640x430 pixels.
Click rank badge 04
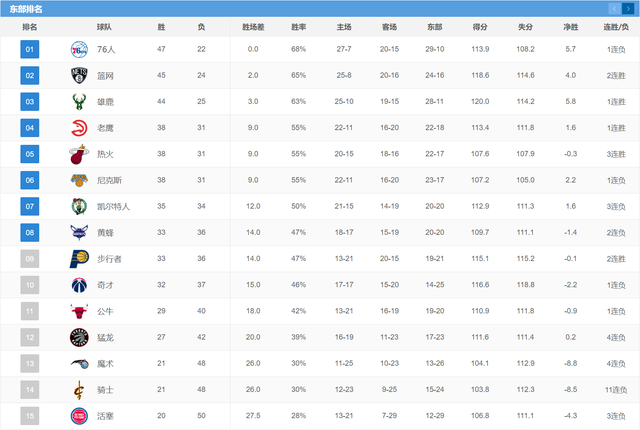(30, 128)
